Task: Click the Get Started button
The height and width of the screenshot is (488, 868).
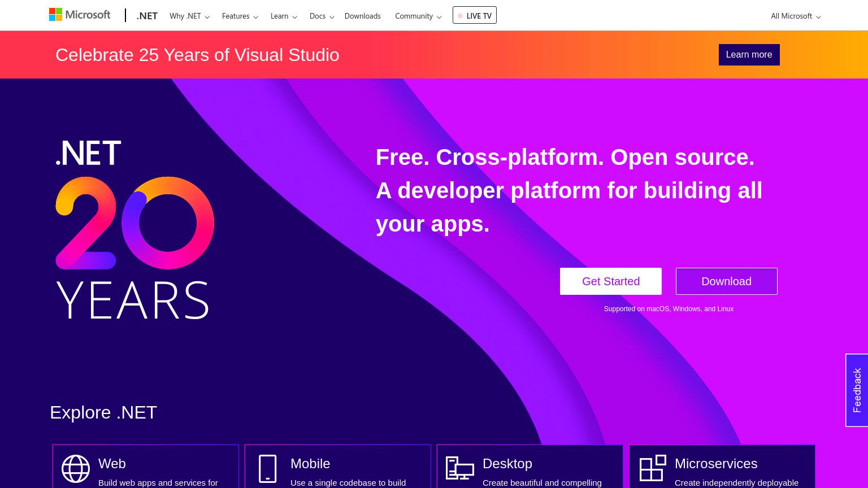Action: (611, 281)
